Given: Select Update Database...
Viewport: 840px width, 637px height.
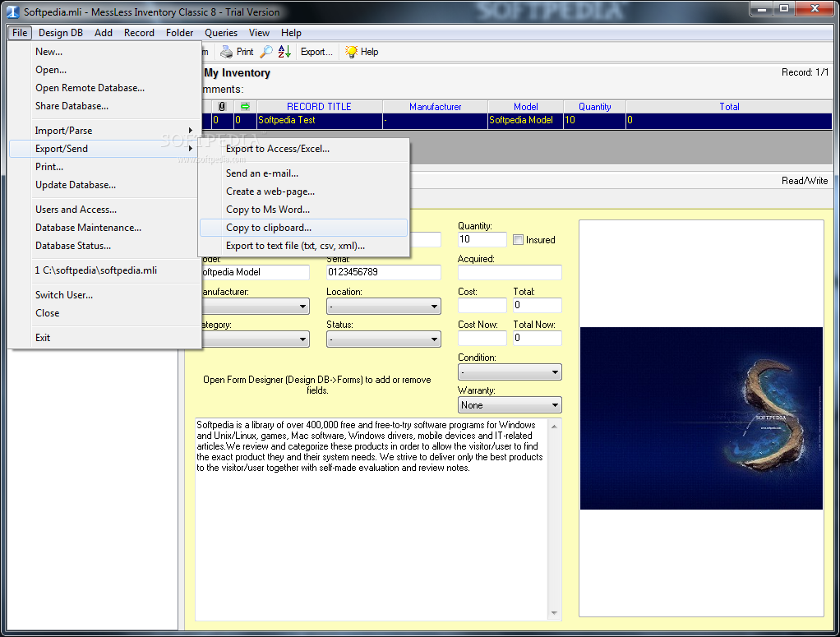Looking at the screenshot, I should [104, 185].
